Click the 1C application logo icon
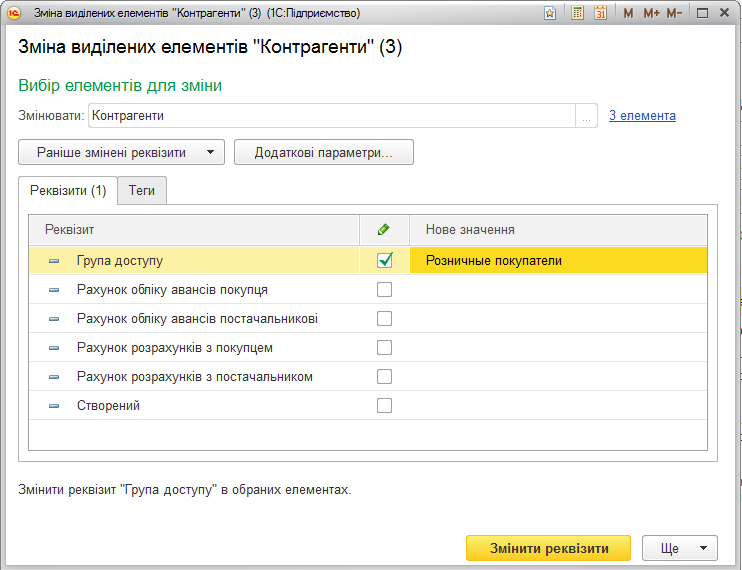 (14, 13)
